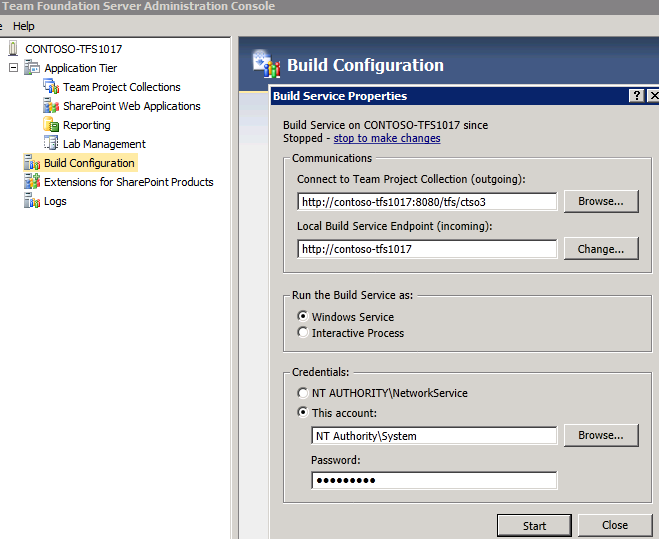Screen dimensions: 659x539
Task: Click the Password field
Action: (434, 480)
